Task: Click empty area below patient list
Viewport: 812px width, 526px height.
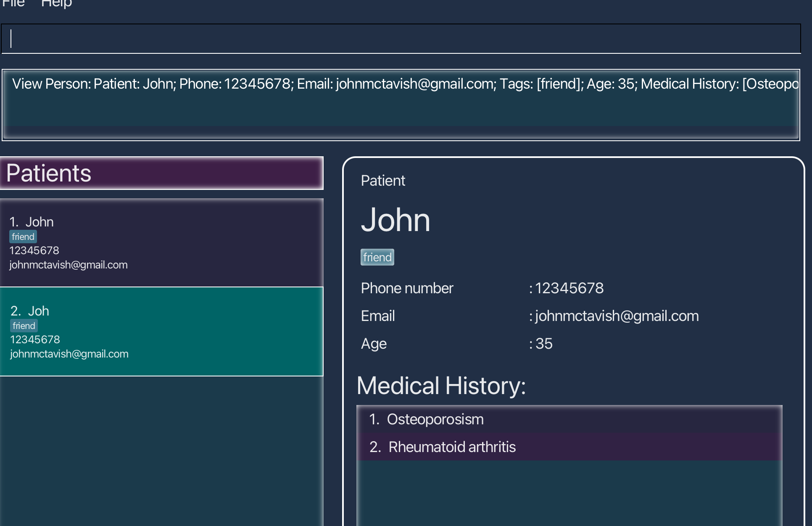Action: 161,450
